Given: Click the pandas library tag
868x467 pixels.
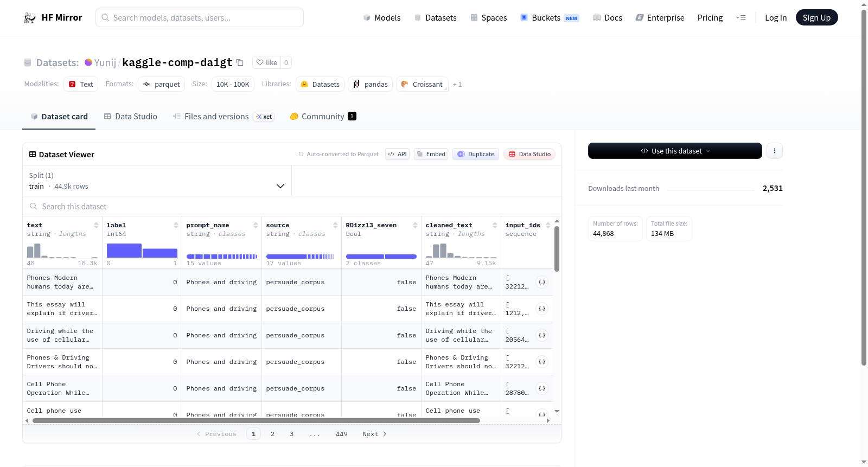Looking at the screenshot, I should (x=371, y=85).
